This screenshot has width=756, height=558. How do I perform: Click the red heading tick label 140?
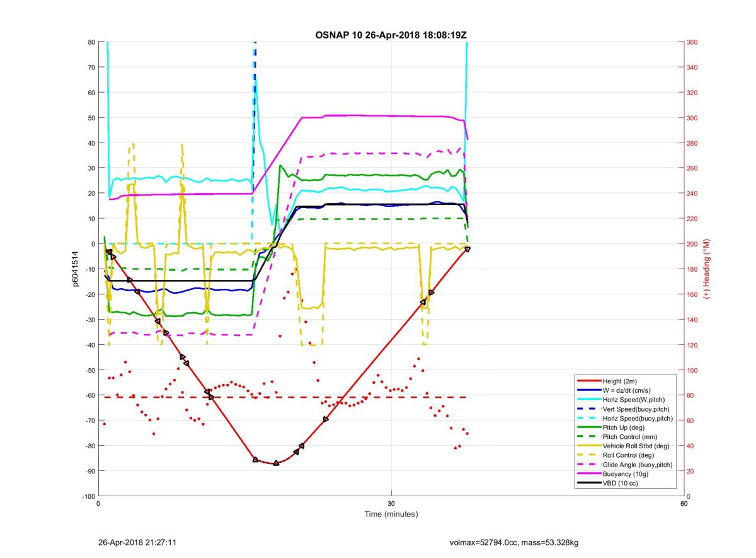point(693,320)
